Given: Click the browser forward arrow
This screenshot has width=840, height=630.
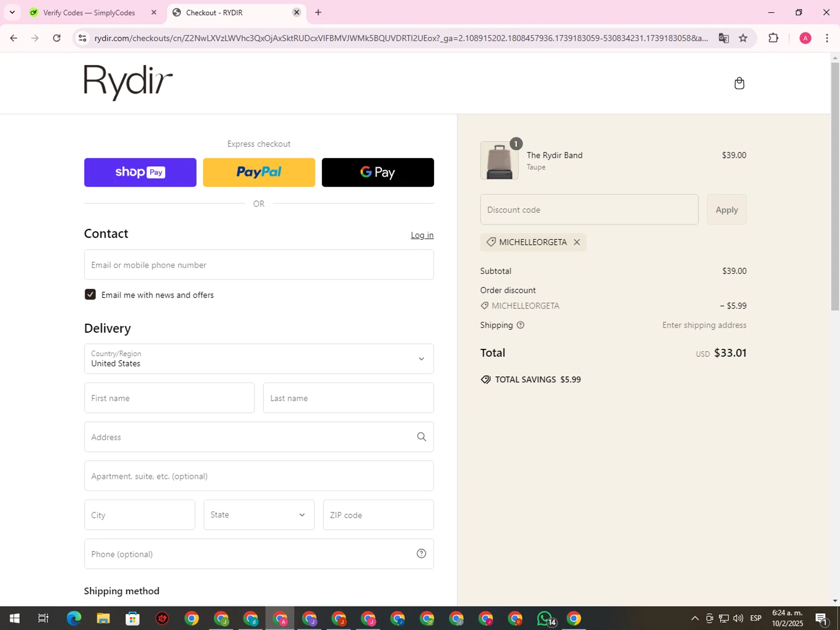Looking at the screenshot, I should click(x=35, y=38).
